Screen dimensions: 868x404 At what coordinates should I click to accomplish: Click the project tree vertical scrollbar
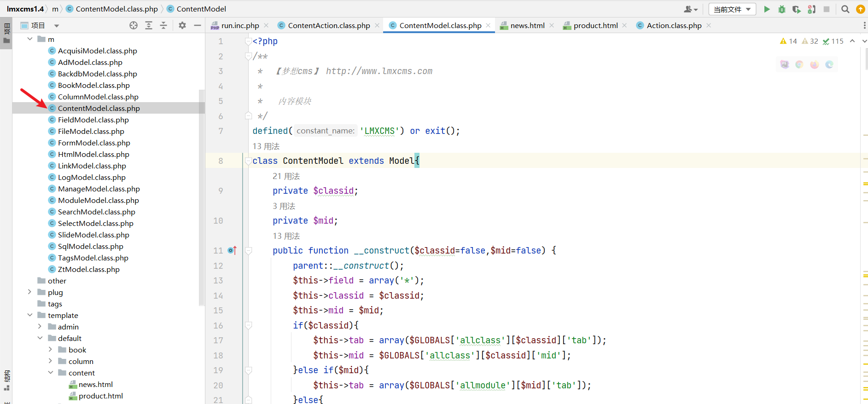point(201,197)
